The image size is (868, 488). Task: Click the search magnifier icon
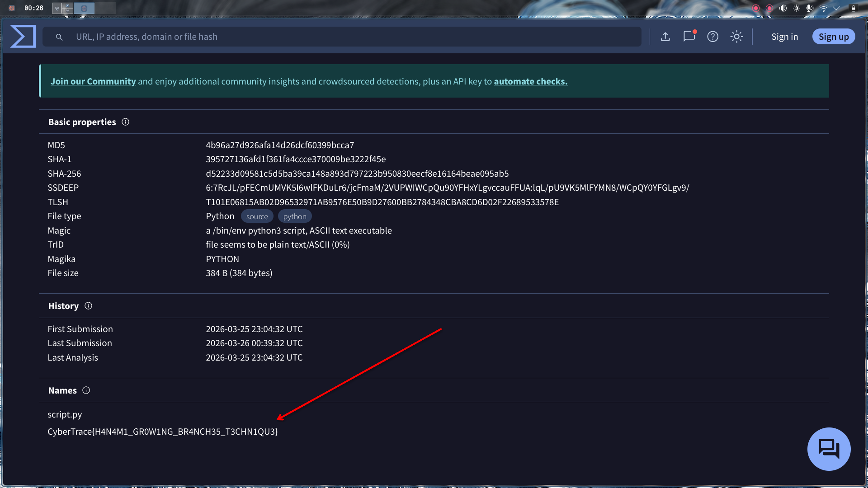tap(59, 37)
